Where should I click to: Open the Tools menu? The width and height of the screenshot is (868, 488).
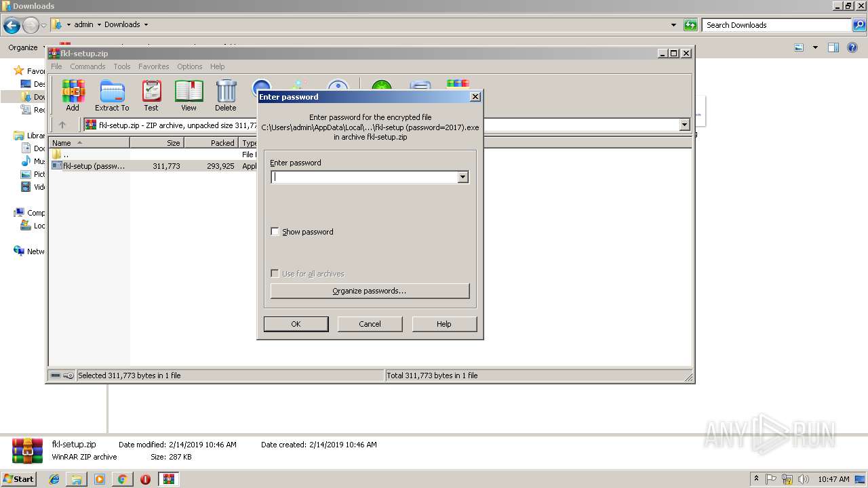coord(122,66)
